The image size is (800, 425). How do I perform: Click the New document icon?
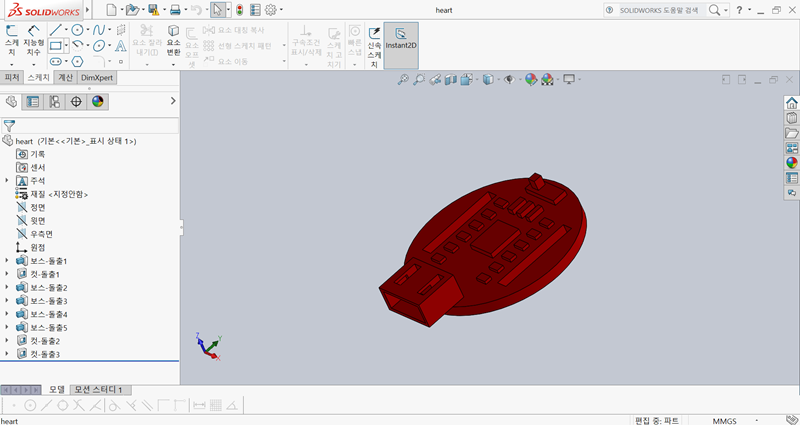111,10
